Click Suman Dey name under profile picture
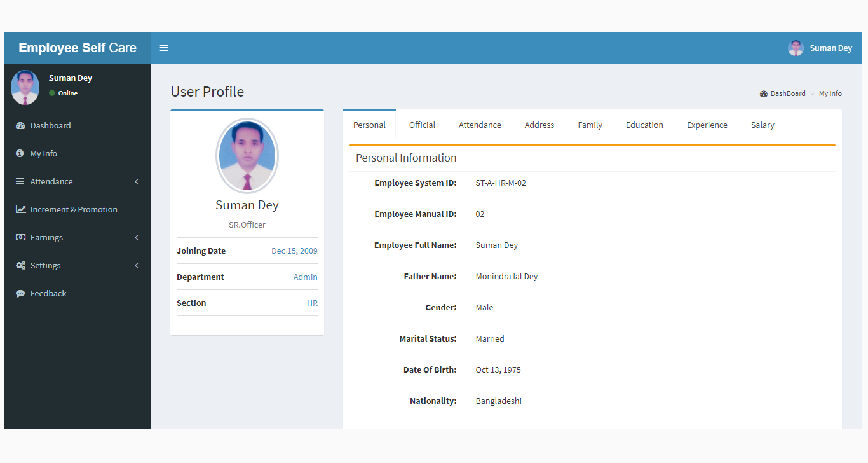This screenshot has height=463, width=868. click(247, 205)
